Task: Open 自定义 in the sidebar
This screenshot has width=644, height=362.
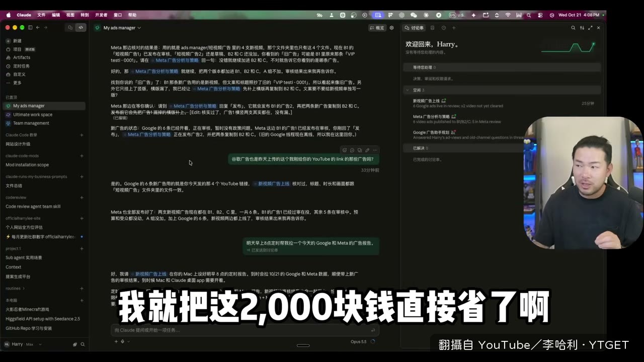Action: click(16, 74)
